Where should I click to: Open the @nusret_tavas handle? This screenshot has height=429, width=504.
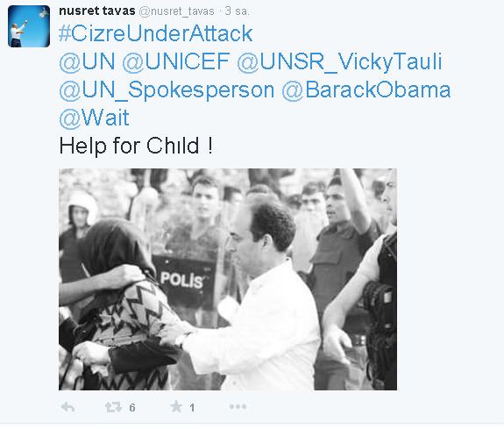point(176,11)
